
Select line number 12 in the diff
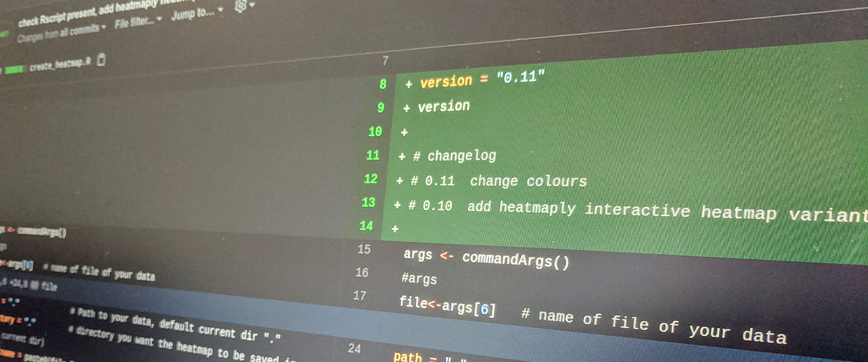371,179
